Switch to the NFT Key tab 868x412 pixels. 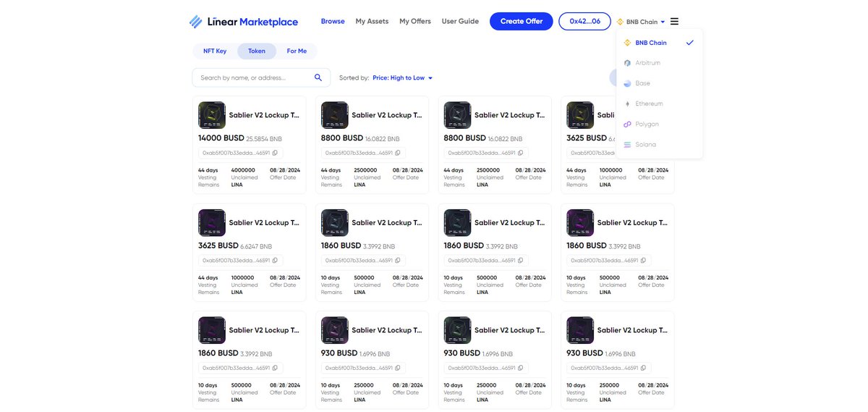[x=215, y=51]
